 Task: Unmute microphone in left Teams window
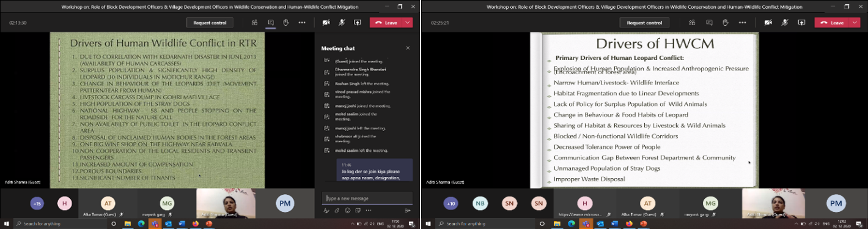tap(342, 23)
